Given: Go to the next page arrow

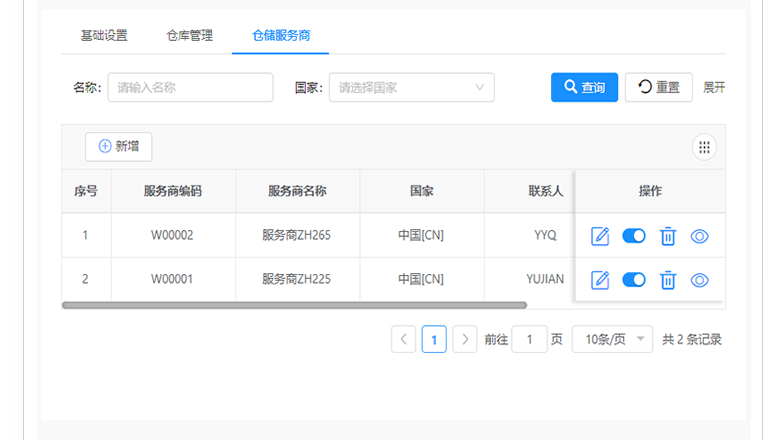Looking at the screenshot, I should [x=465, y=339].
